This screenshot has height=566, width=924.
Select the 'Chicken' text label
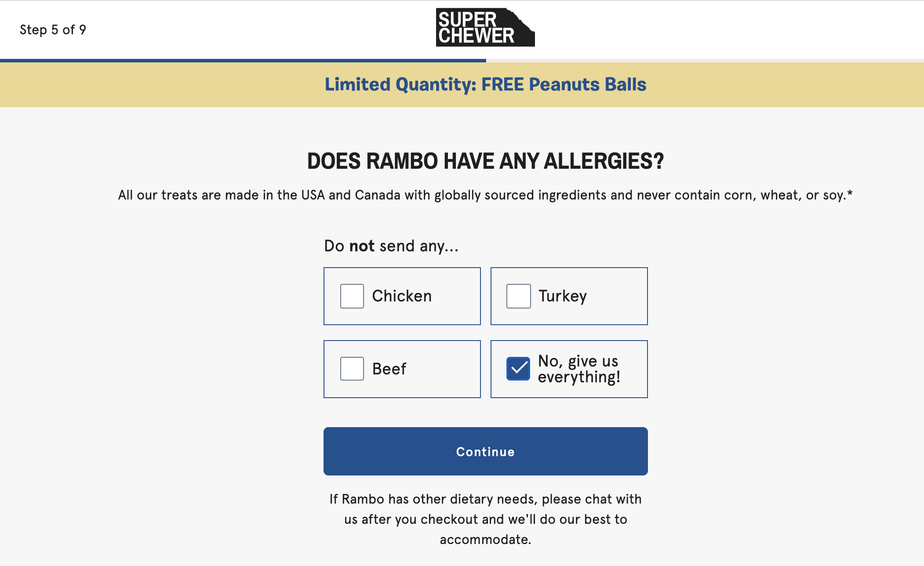pos(402,296)
